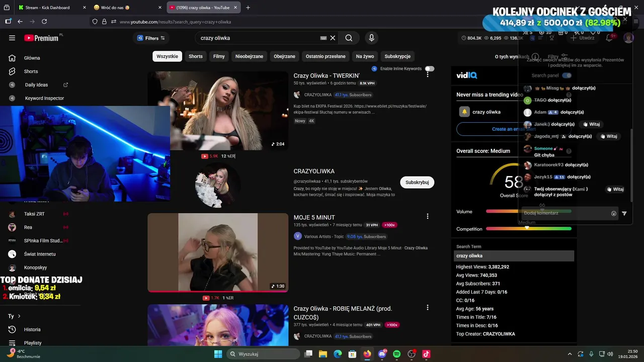This screenshot has width=644, height=362.
Task: Clear the search box with the X
Action: (333, 38)
